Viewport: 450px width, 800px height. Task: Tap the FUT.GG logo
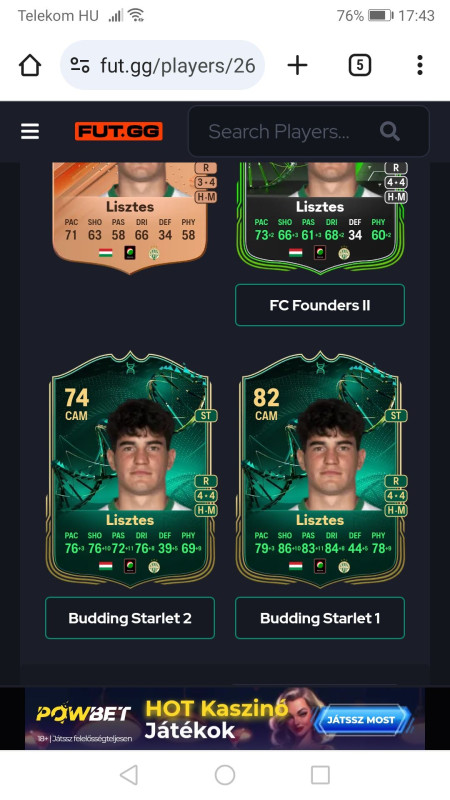pos(118,132)
